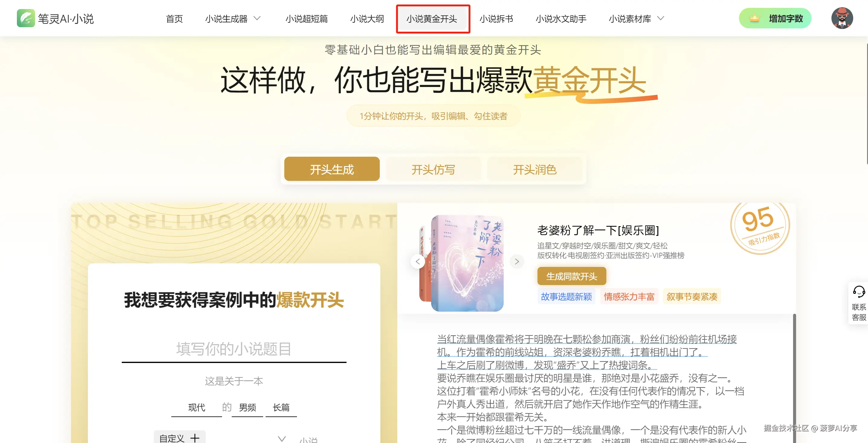The height and width of the screenshot is (443, 868).
Task: Click the plus icon beside 自定义
Action: [195, 438]
